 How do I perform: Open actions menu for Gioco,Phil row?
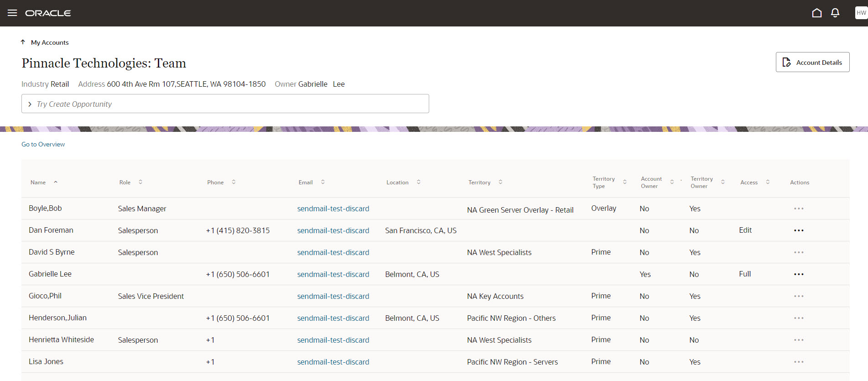(x=799, y=296)
